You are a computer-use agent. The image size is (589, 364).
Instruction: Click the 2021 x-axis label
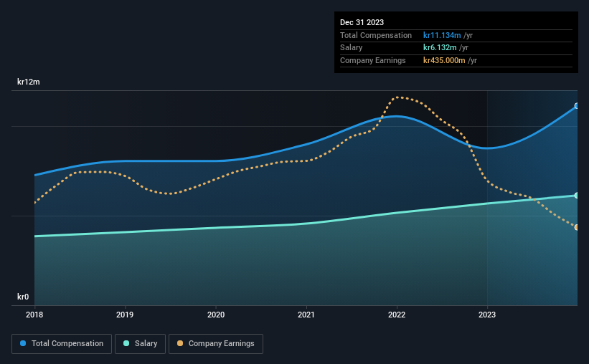[x=306, y=315]
